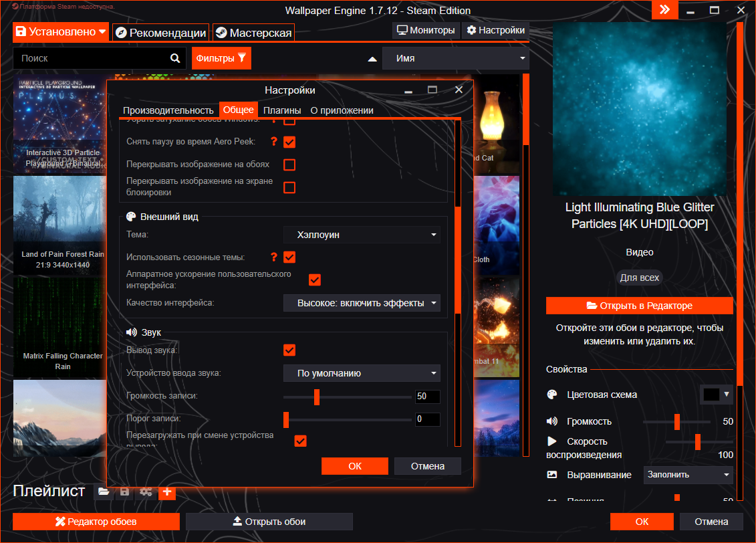Click the Громкость slider in properties
Viewport: 756px width, 543px height.
click(x=677, y=421)
